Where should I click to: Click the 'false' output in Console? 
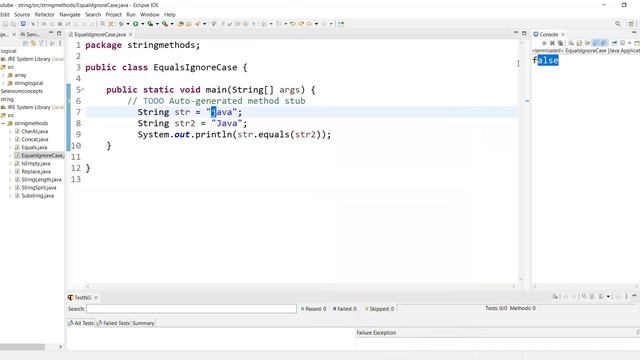(x=546, y=60)
